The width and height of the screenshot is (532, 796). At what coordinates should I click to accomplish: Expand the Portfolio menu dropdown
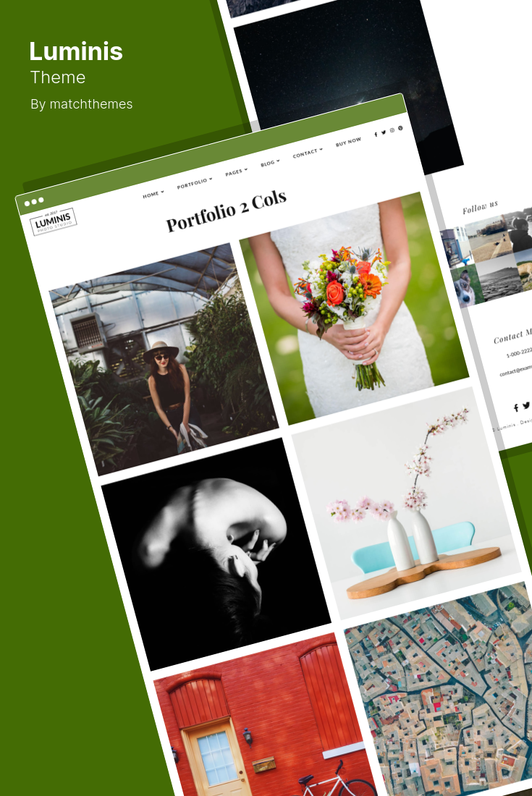(195, 183)
